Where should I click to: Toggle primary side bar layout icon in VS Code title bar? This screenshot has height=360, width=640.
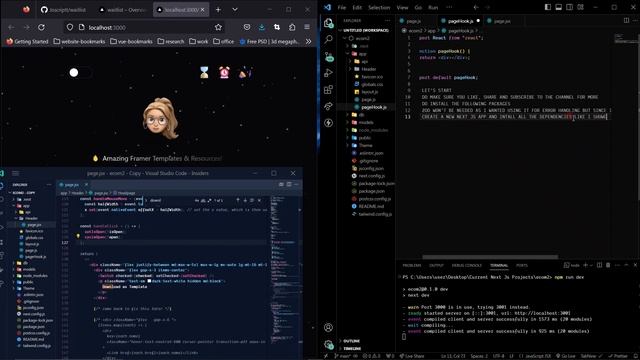point(548,7)
